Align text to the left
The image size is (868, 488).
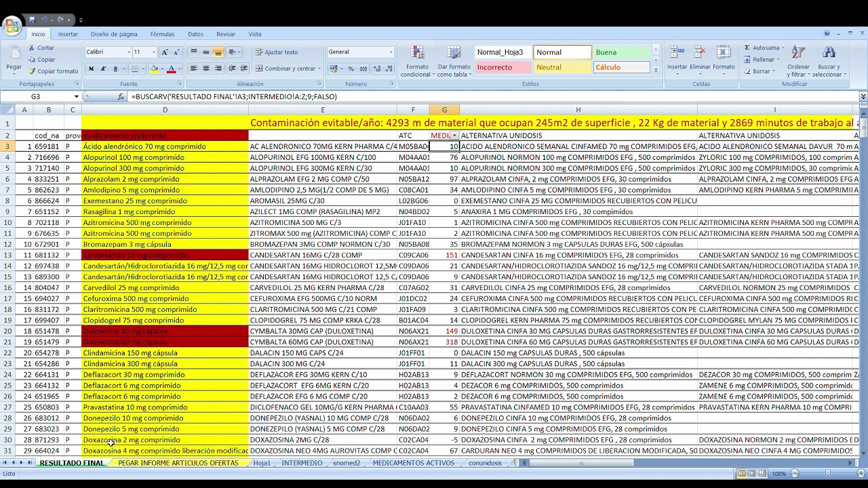tap(194, 68)
